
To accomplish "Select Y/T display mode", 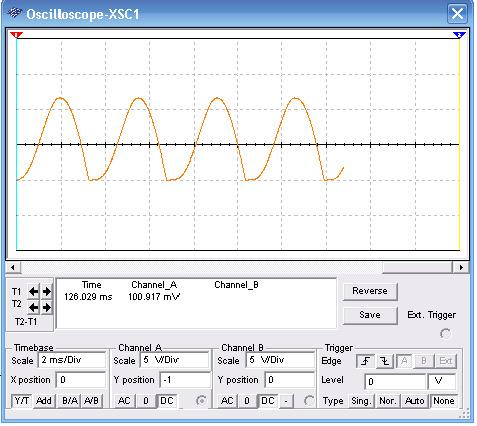I will point(22,401).
